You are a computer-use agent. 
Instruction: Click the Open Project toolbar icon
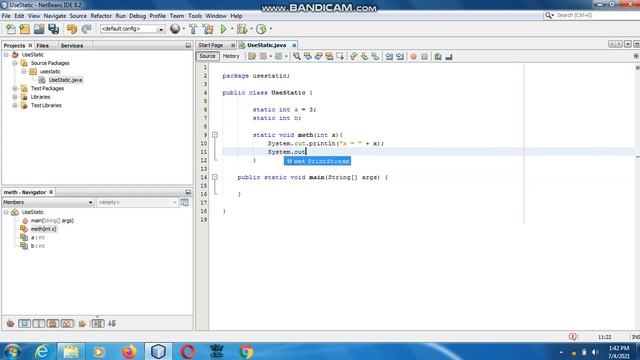(39, 29)
